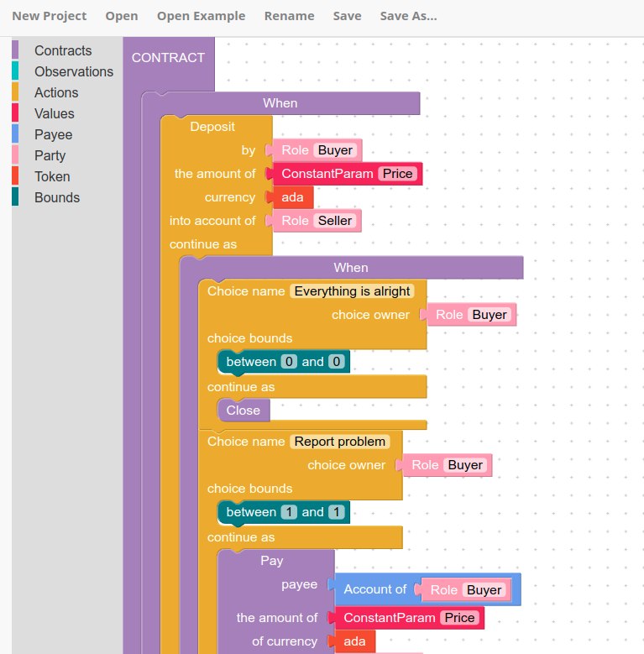
Task: Select the ada currency block under Deposit
Action: 293,197
